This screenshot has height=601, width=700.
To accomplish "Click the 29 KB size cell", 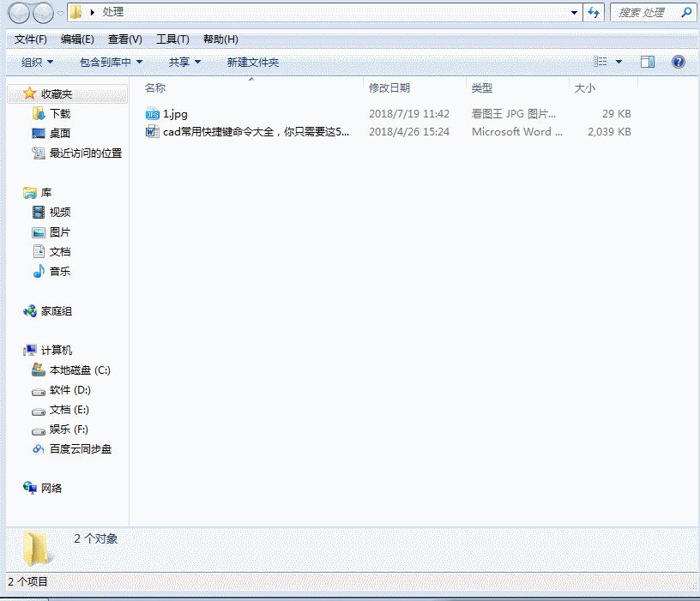I will click(617, 114).
